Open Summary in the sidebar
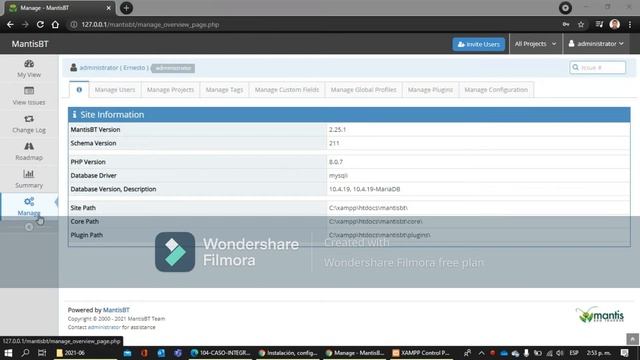640x360 pixels. click(29, 179)
